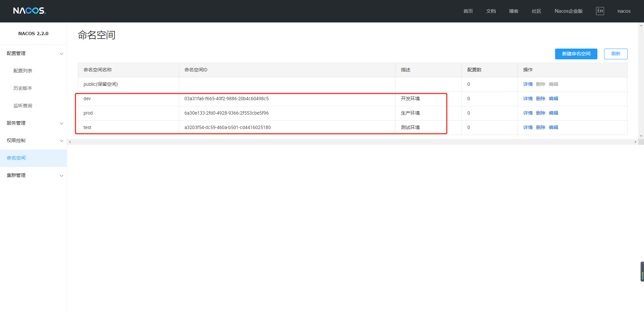
Task: Click the 测试环境 description cell
Action: click(428, 128)
